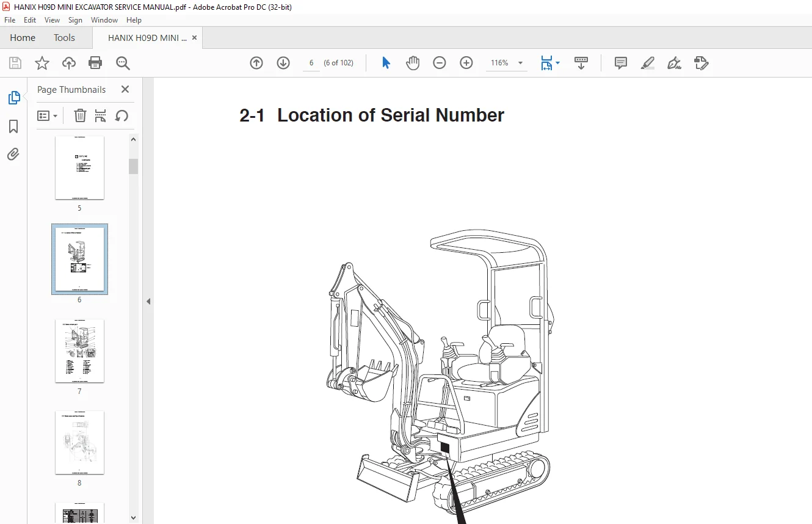Zoom in with plus icon
Image resolution: width=812 pixels, height=524 pixels.
466,63
